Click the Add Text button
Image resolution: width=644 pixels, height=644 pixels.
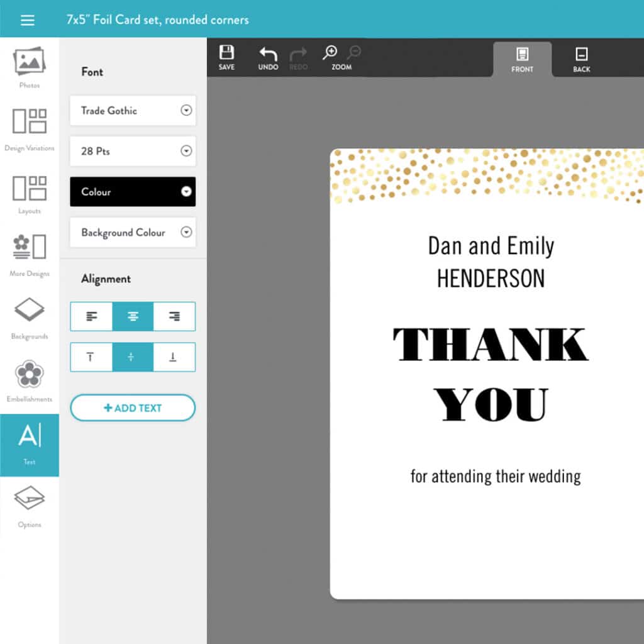tap(133, 408)
